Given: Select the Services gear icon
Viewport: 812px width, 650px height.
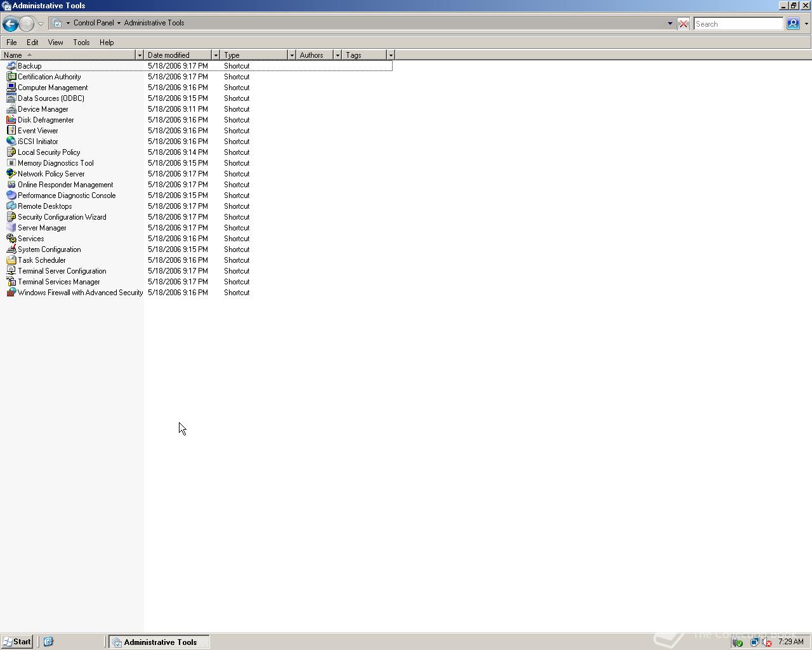Looking at the screenshot, I should (11, 239).
